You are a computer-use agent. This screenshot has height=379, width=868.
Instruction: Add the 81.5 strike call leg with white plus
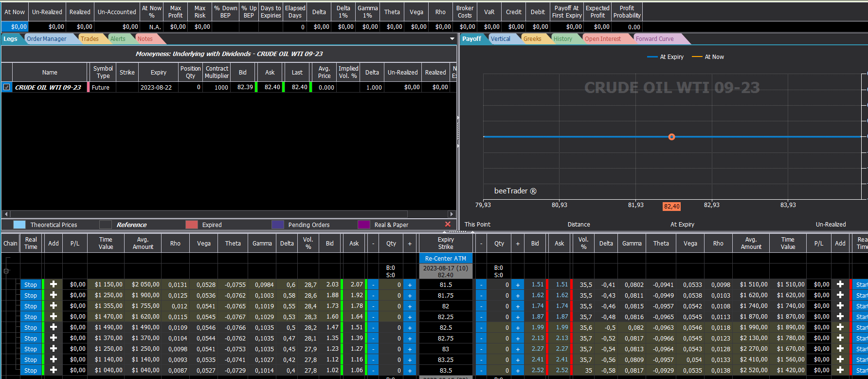tap(54, 284)
